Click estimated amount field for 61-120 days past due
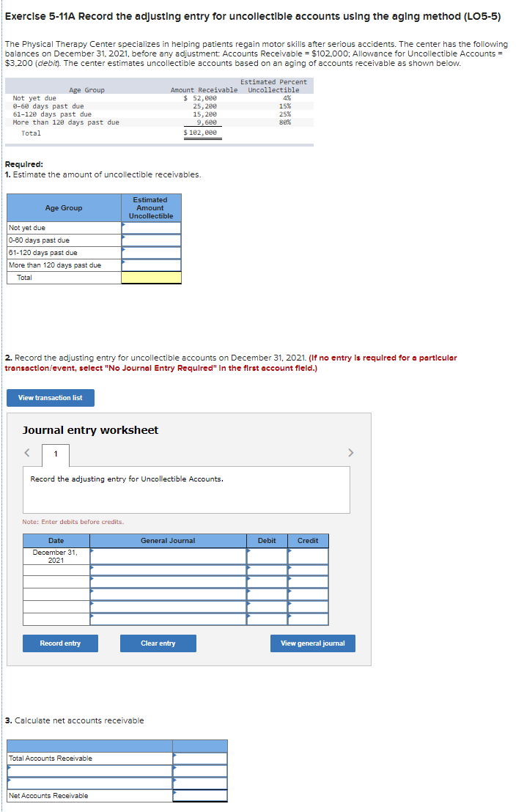Screen dimensions: 524x812 151,253
